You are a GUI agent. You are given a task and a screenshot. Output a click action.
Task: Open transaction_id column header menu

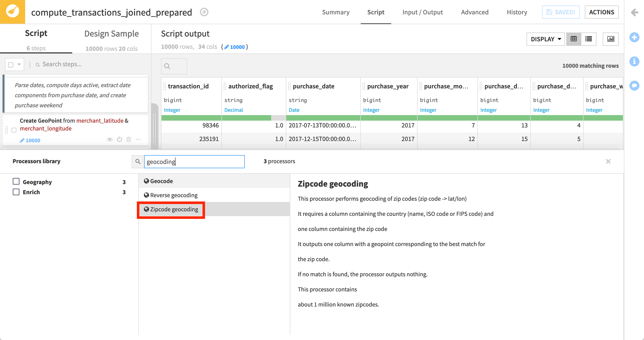click(188, 86)
